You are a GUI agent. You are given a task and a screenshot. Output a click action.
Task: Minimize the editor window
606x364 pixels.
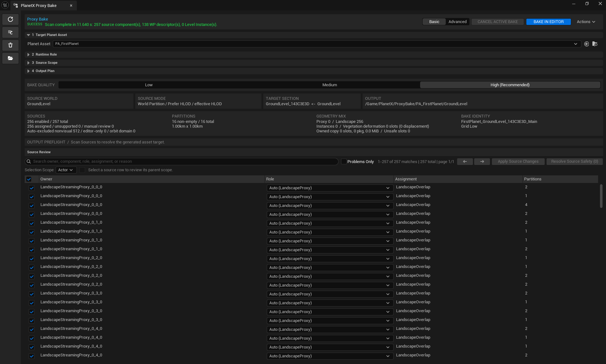click(x=573, y=4)
